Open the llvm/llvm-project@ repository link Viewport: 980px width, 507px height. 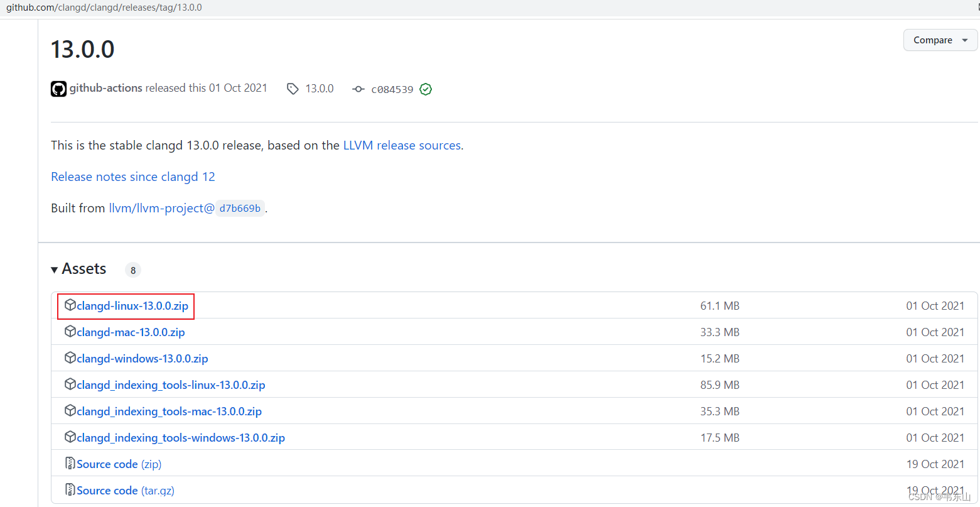tap(161, 208)
